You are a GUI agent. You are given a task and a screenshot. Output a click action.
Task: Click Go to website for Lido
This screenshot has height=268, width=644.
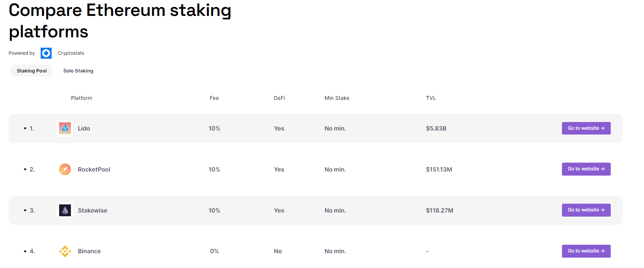[586, 128]
